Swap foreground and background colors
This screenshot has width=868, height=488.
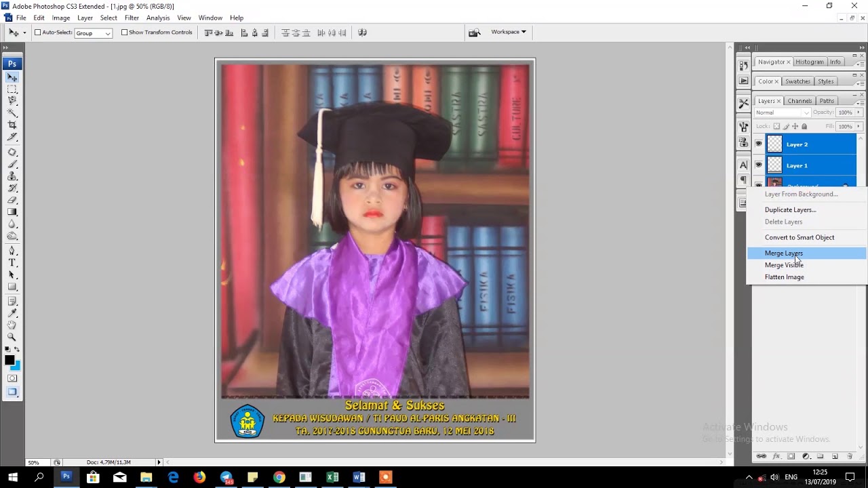[18, 350]
